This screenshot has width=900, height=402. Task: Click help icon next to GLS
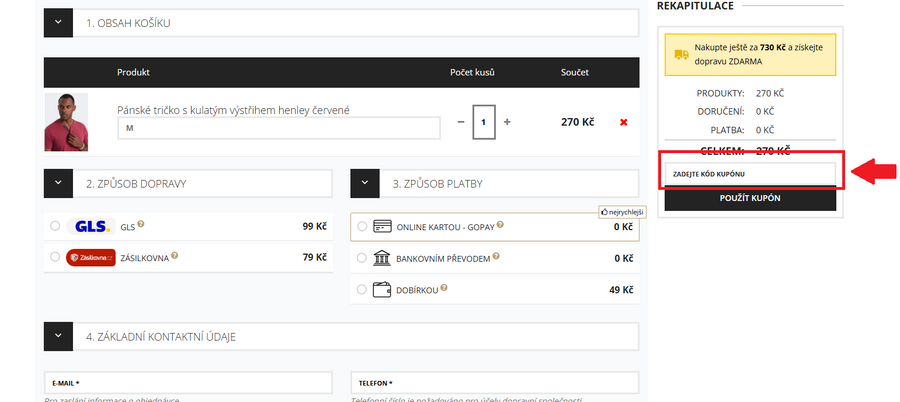tap(141, 225)
